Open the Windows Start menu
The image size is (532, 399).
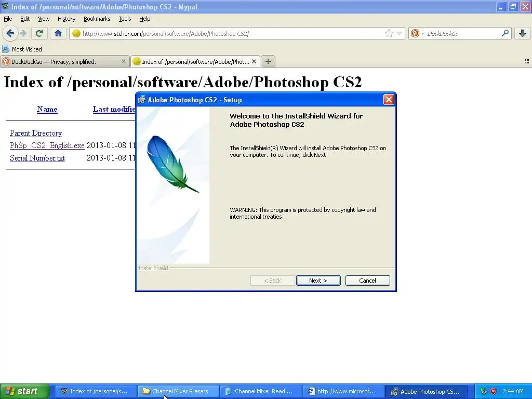coord(24,392)
